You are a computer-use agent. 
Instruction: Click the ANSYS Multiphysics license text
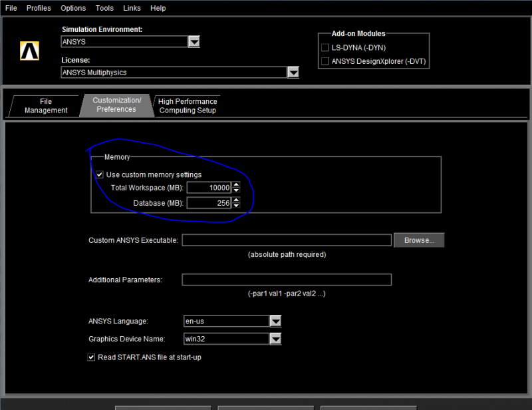(94, 73)
